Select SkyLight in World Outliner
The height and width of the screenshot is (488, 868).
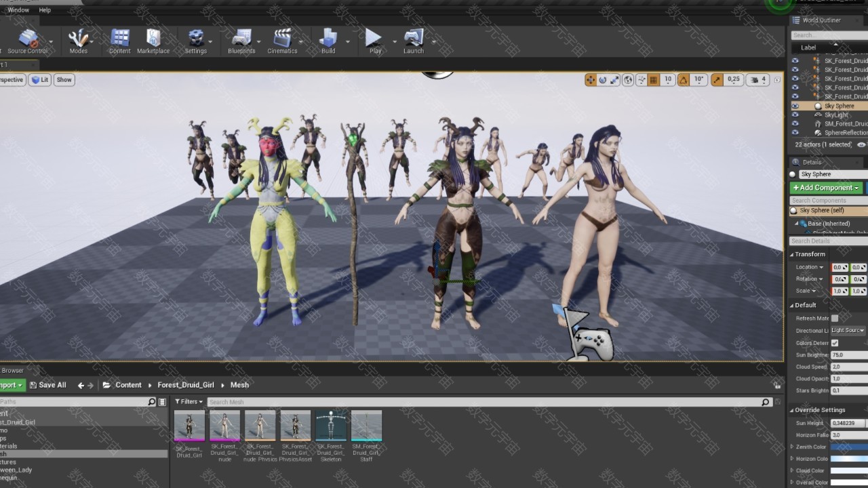[x=836, y=115]
